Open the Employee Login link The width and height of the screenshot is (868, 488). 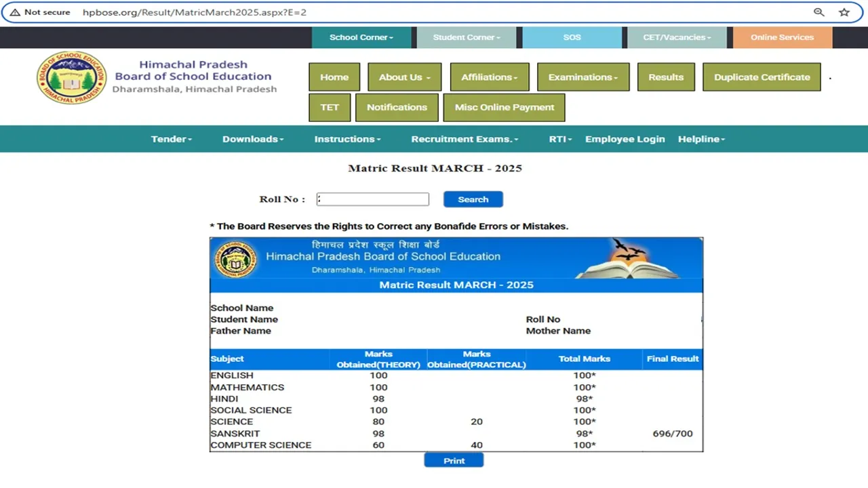pos(625,139)
